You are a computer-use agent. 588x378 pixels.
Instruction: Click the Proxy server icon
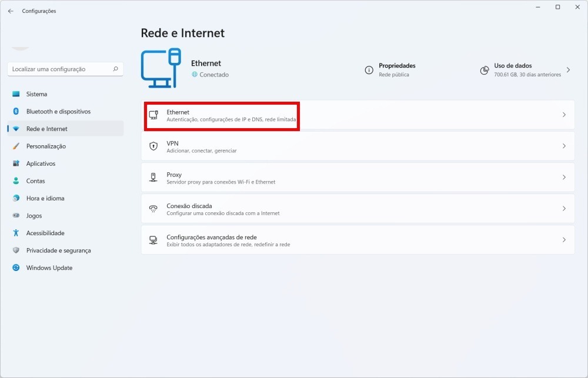[x=153, y=178]
